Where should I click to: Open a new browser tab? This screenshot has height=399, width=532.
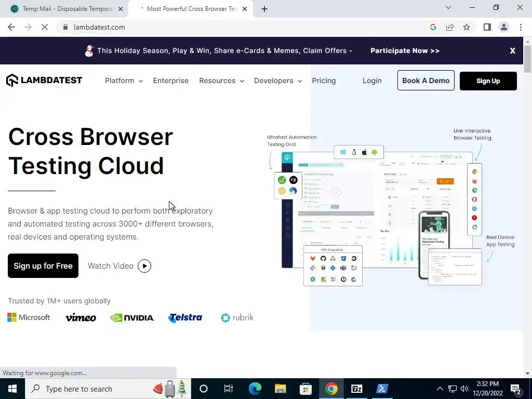tap(264, 9)
